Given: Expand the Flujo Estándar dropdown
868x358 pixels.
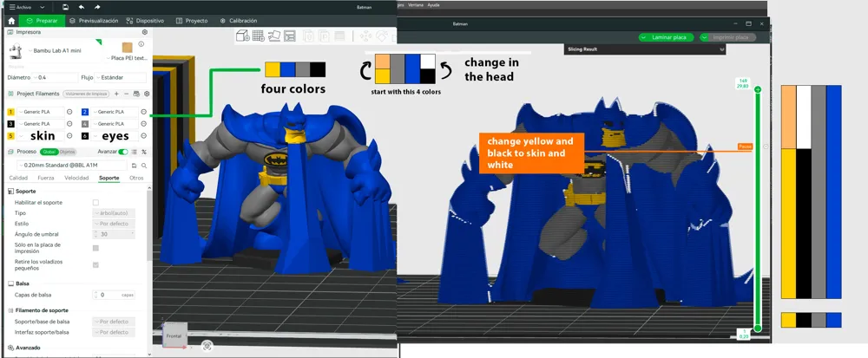Looking at the screenshot, I should [x=120, y=78].
